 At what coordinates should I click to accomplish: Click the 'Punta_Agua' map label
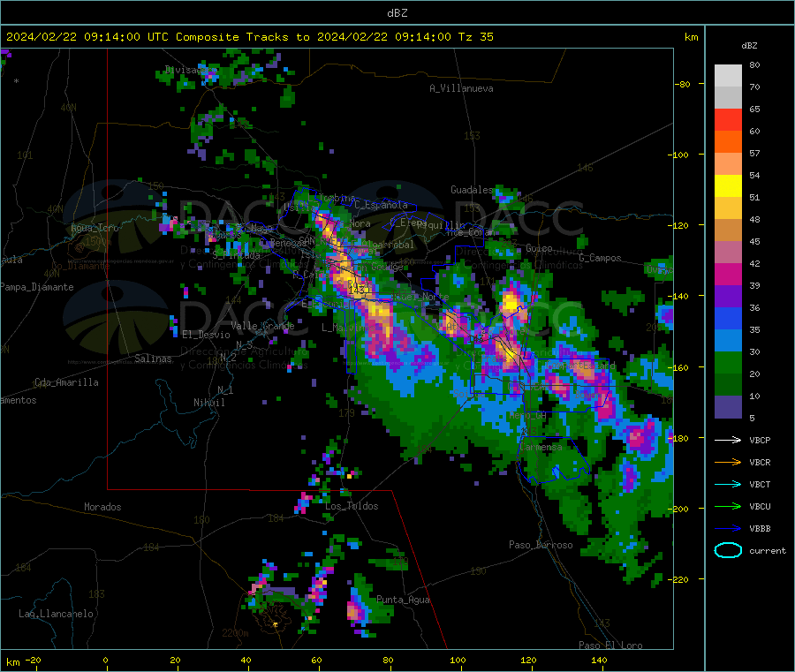tap(403, 600)
